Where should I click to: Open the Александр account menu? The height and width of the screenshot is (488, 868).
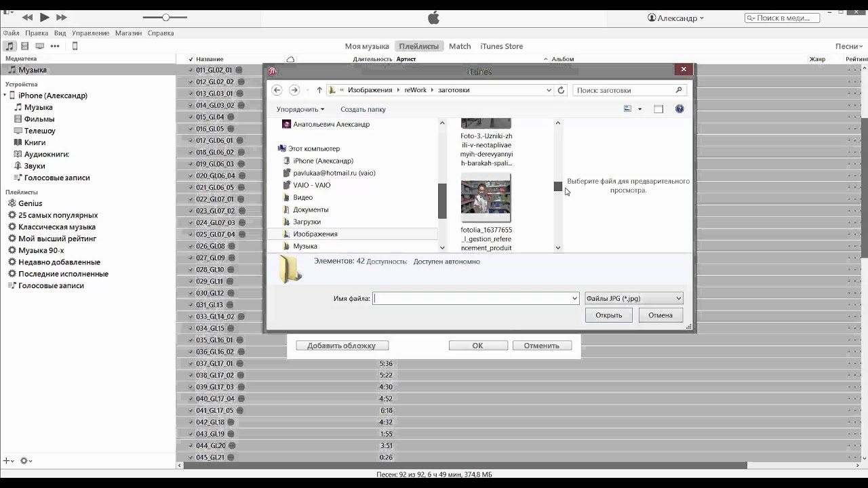click(x=675, y=18)
